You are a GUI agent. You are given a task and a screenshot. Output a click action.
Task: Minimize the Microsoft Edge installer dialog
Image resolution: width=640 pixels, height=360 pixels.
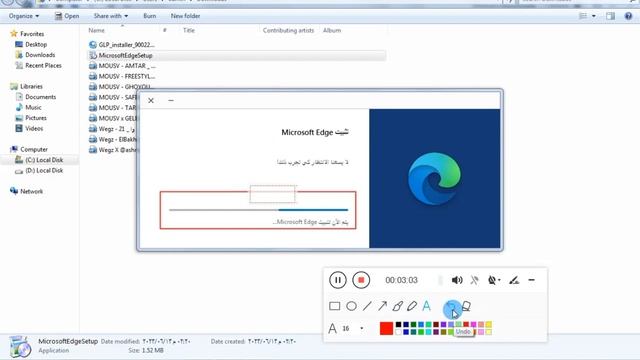171,100
